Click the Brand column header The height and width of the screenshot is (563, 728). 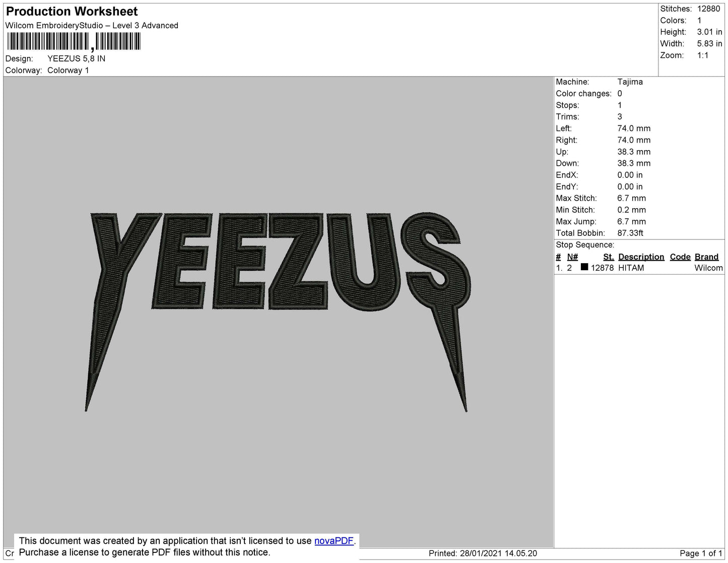(706, 257)
